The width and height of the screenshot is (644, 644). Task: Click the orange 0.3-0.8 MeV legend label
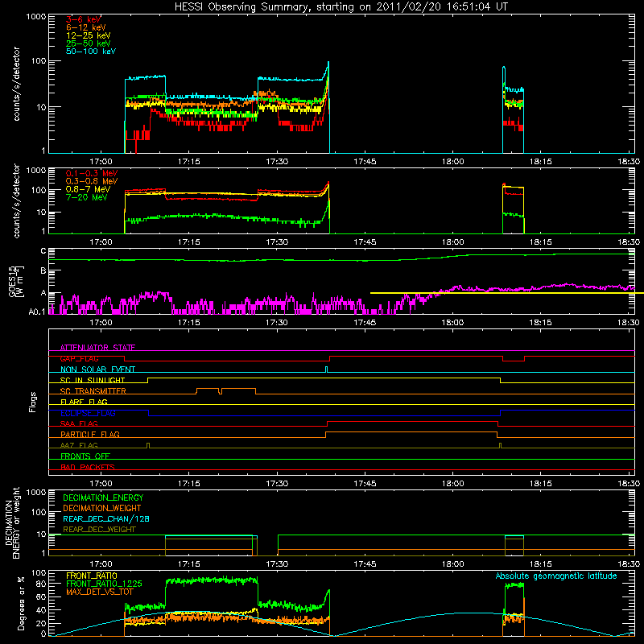coord(92,181)
